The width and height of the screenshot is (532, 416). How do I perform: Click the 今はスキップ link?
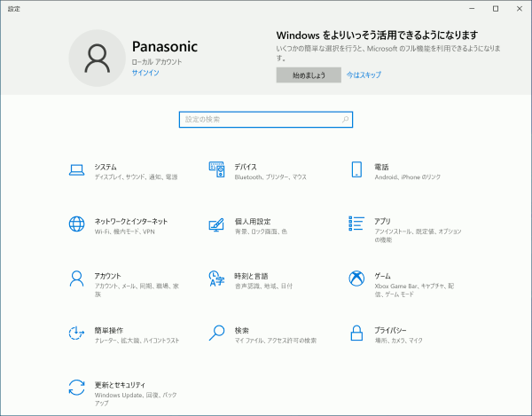[x=364, y=75]
